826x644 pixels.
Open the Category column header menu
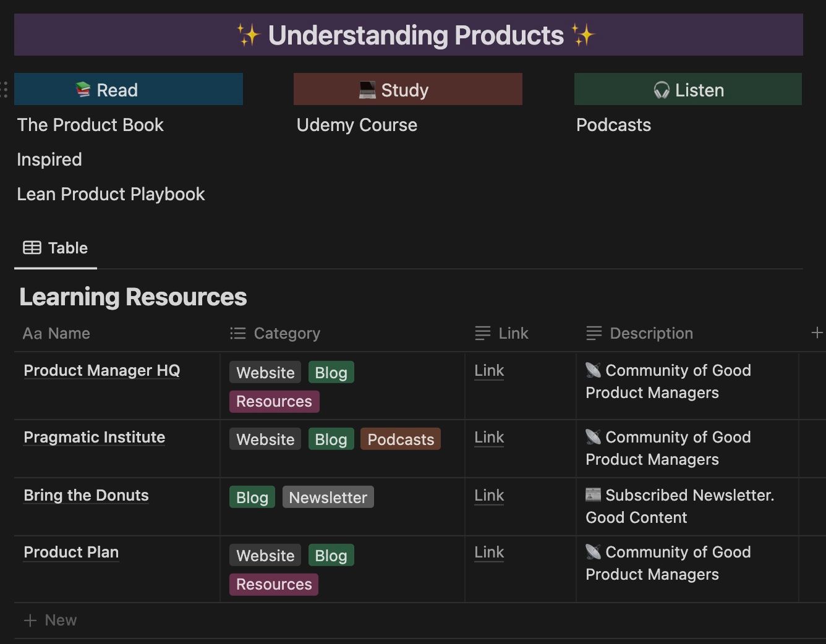(287, 334)
